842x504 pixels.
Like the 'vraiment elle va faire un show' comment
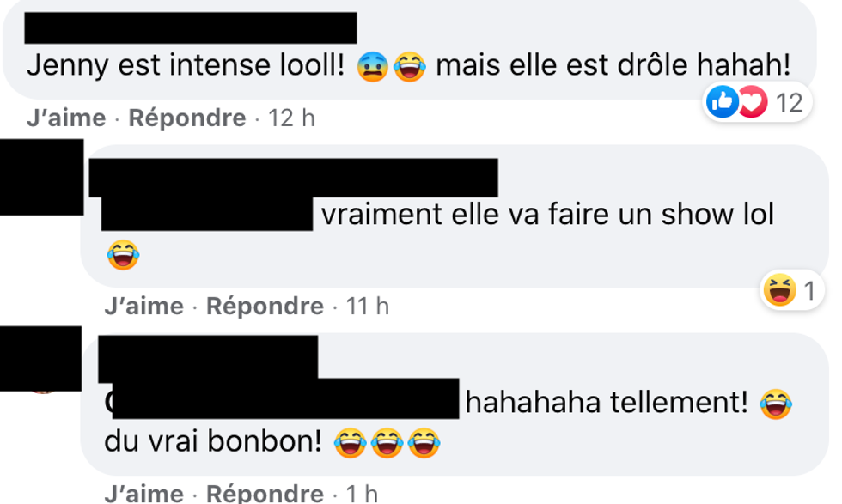point(144,307)
